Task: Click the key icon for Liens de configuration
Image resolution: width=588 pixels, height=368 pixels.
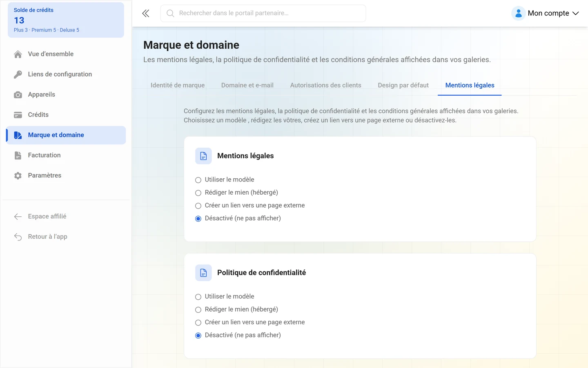Action: pos(18,74)
